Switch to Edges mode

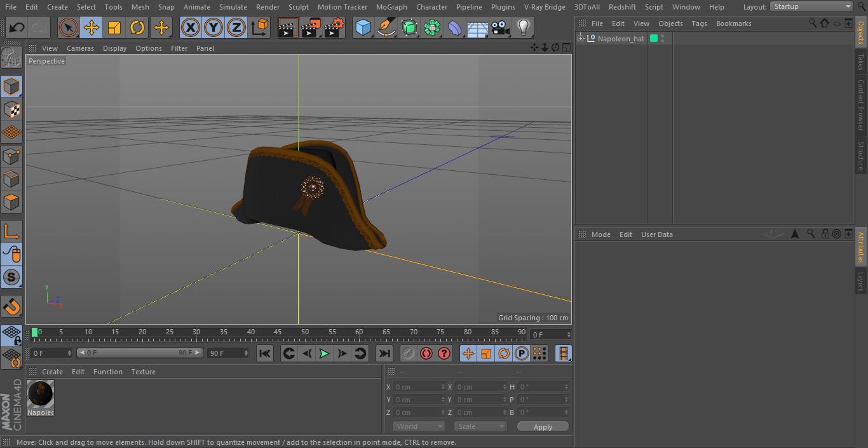click(x=11, y=179)
